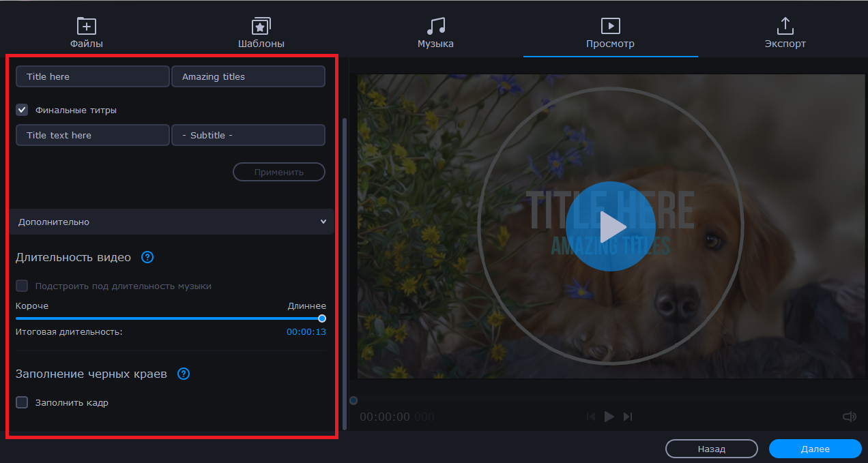Click the Назад button
This screenshot has height=463, width=868.
pyautogui.click(x=711, y=449)
